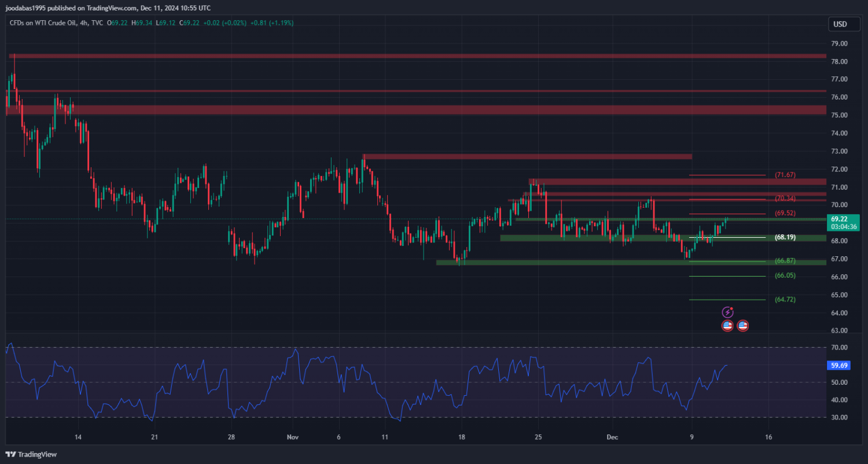Click the 59.69 RSI value label
The width and height of the screenshot is (868, 464).
[839, 365]
